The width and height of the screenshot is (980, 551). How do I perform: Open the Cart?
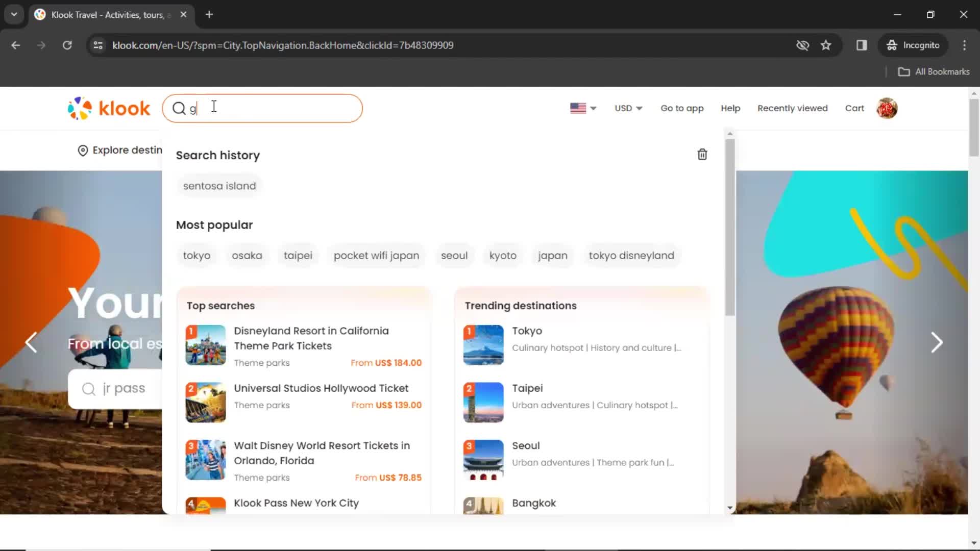pos(854,108)
